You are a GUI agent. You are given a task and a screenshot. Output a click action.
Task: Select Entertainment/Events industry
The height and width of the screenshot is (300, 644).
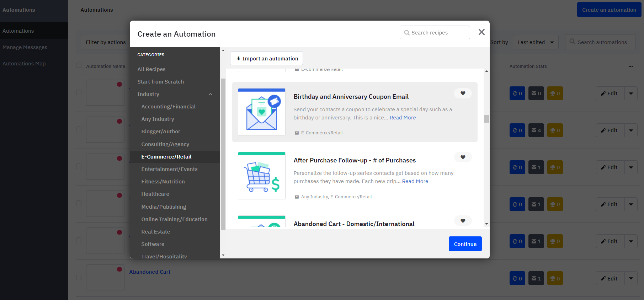coord(170,169)
